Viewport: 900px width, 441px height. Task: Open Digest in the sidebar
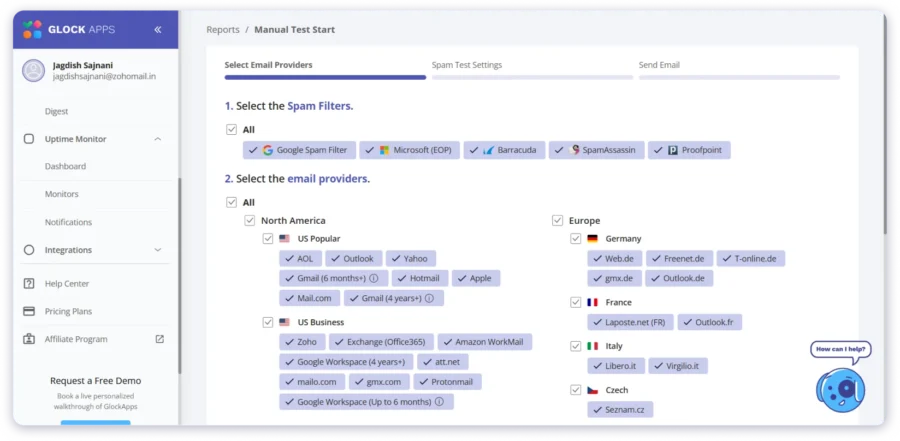(56, 111)
